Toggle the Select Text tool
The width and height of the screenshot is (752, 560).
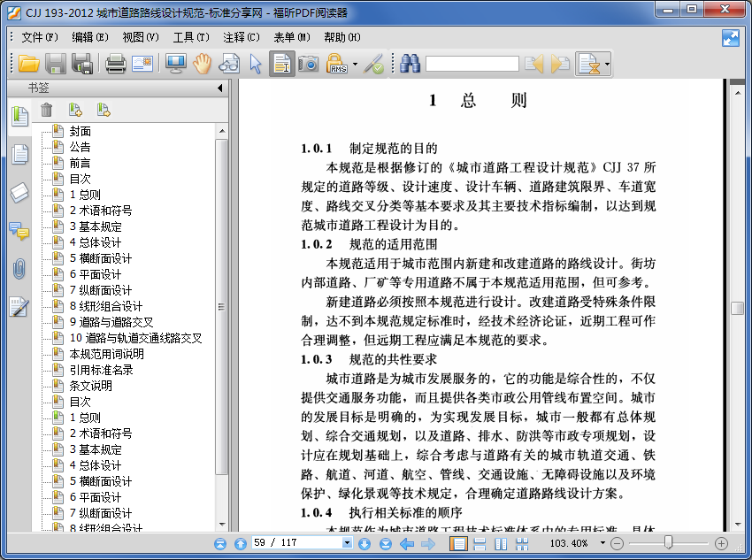click(x=282, y=64)
